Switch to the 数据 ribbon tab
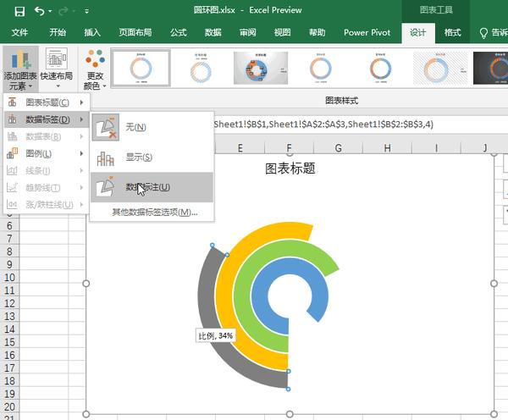The height and width of the screenshot is (420, 508). [x=213, y=32]
